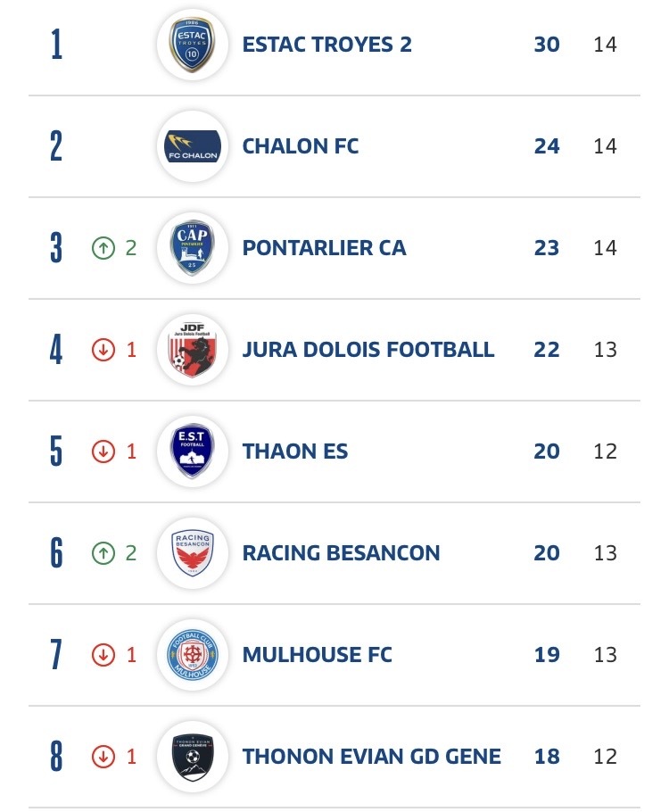
Task: Click the E.S.T Thaon club badge
Action: point(193,451)
